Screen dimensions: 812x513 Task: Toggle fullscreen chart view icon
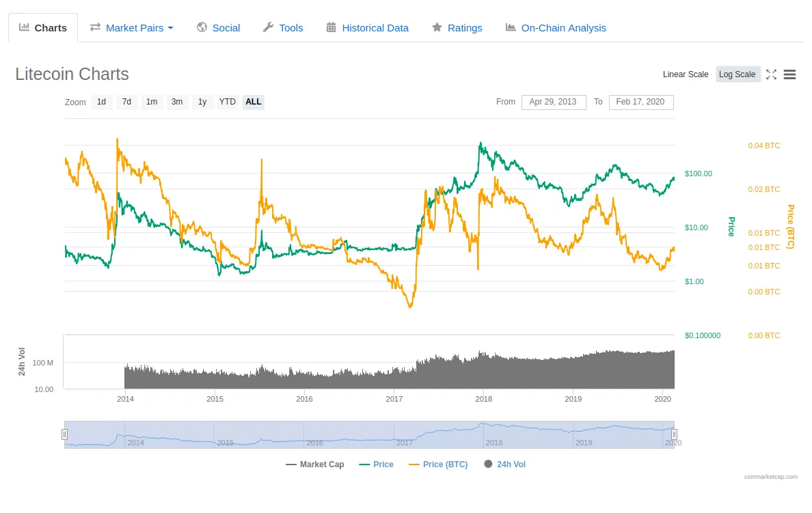[x=771, y=74]
